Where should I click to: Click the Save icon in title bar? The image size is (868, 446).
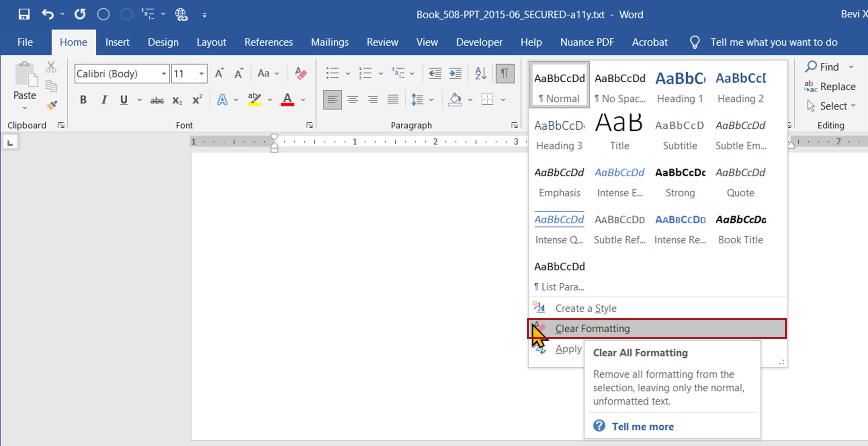point(24,14)
